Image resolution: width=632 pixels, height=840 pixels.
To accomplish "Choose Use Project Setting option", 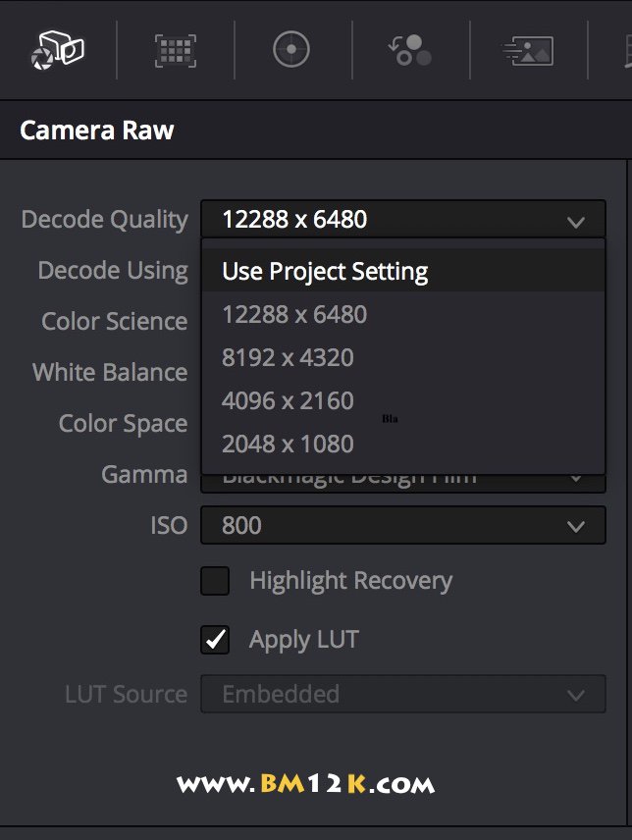I will point(403,271).
